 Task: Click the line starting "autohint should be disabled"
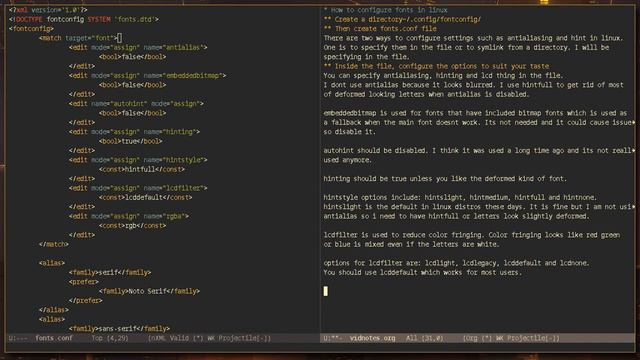click(x=479, y=151)
